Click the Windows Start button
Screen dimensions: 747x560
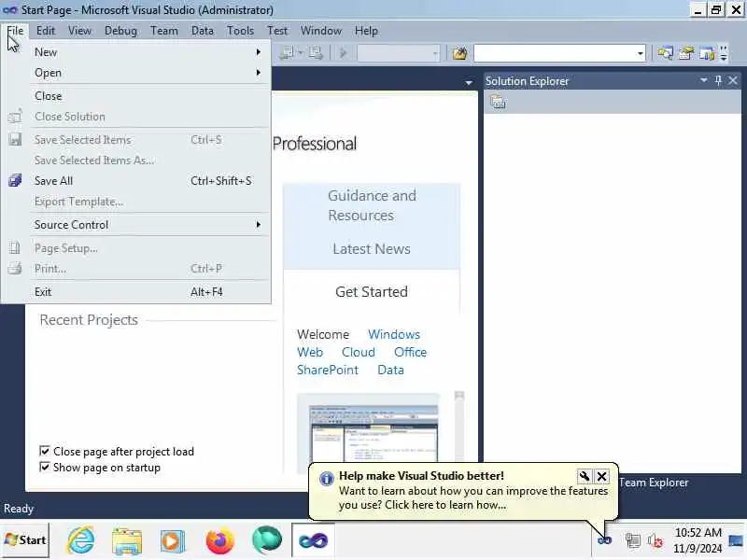point(25,540)
